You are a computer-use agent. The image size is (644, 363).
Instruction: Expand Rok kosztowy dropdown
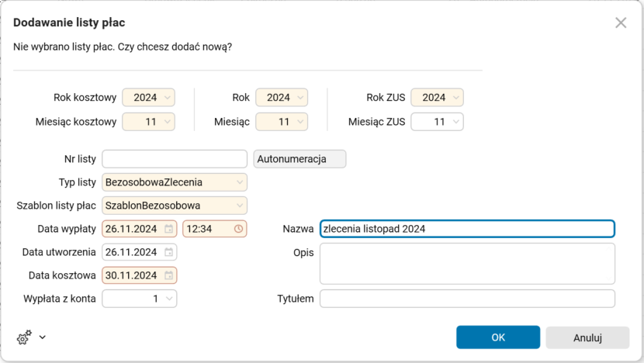(x=167, y=98)
